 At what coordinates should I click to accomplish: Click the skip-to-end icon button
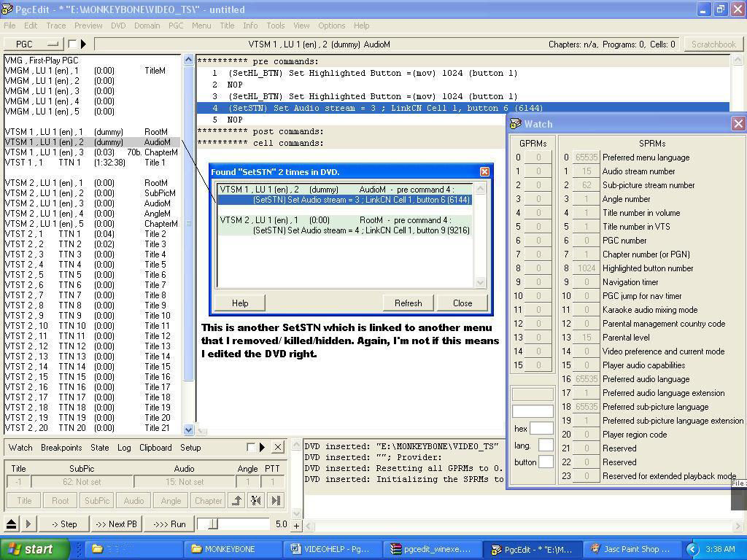[x=275, y=500]
